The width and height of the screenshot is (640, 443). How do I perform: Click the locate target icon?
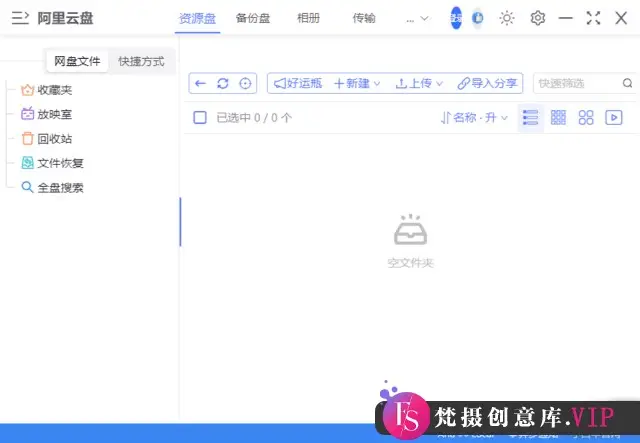point(245,84)
